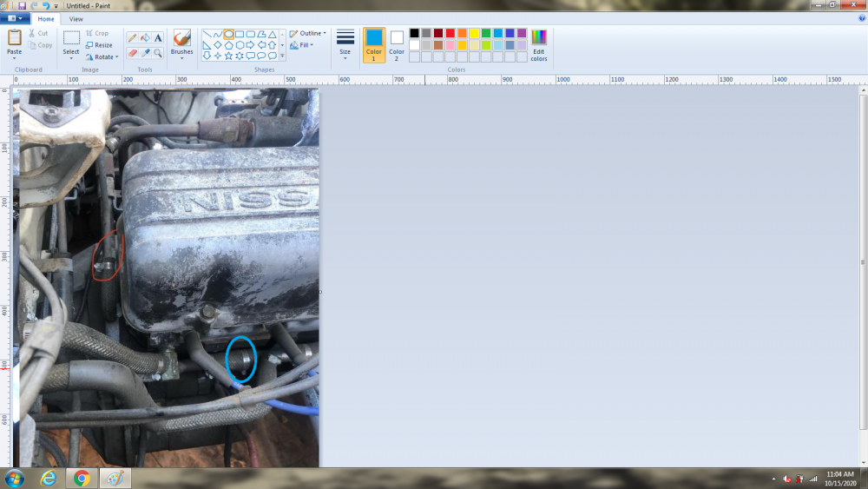This screenshot has height=489, width=868.
Task: Open Paint Help question mark icon
Action: click(861, 18)
